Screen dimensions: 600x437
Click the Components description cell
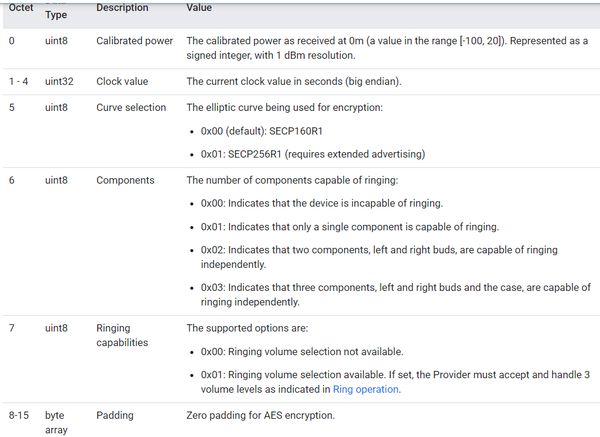[125, 180]
